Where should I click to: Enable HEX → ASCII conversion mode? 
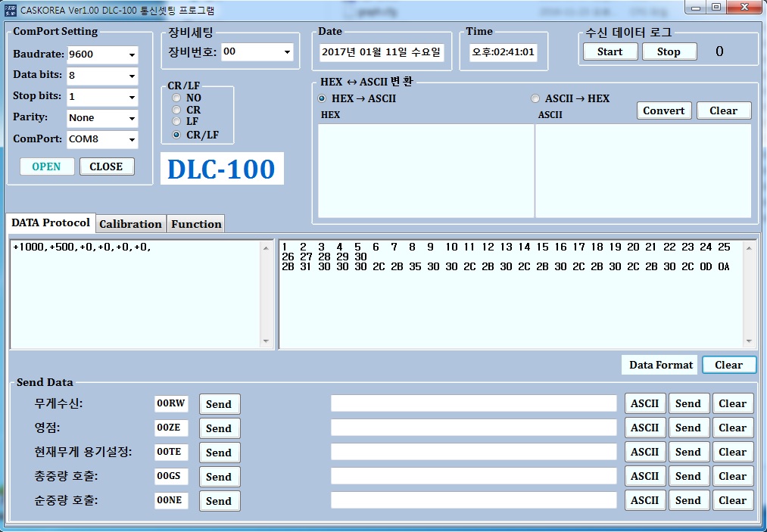[x=322, y=98]
